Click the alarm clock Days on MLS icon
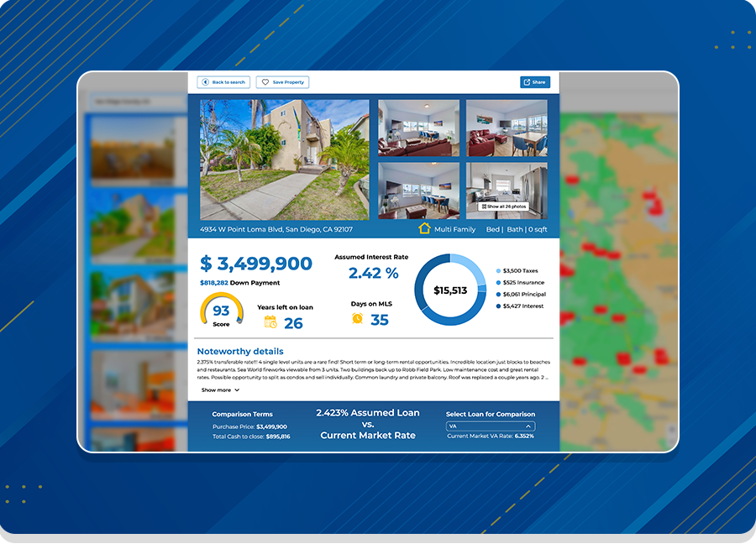 tap(358, 318)
